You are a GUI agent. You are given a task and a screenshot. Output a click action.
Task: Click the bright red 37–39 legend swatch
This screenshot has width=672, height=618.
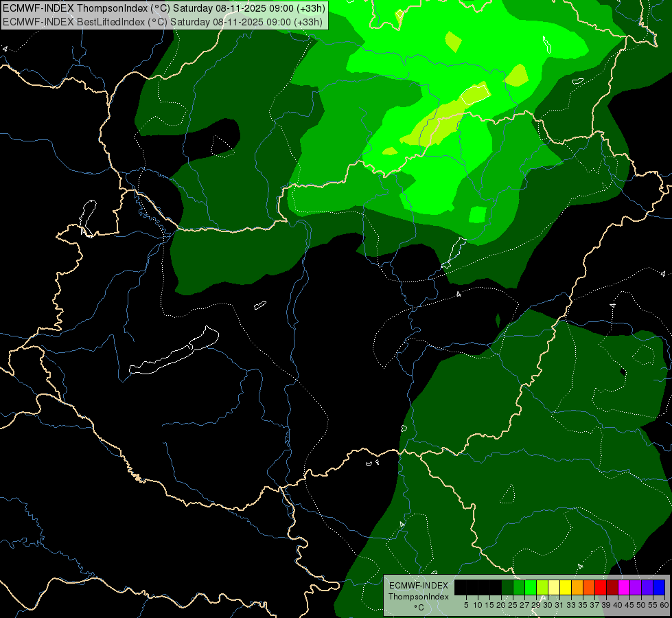[601, 587]
